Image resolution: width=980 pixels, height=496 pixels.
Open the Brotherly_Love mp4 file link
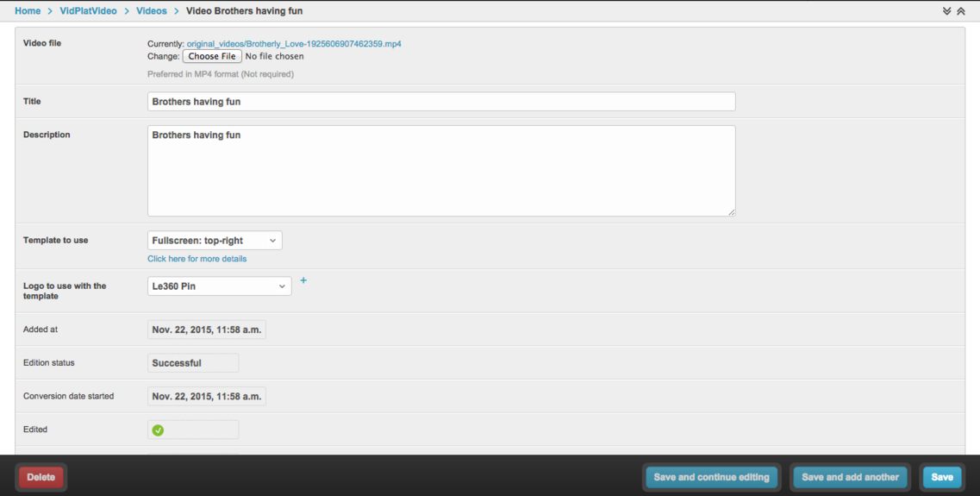click(x=293, y=44)
